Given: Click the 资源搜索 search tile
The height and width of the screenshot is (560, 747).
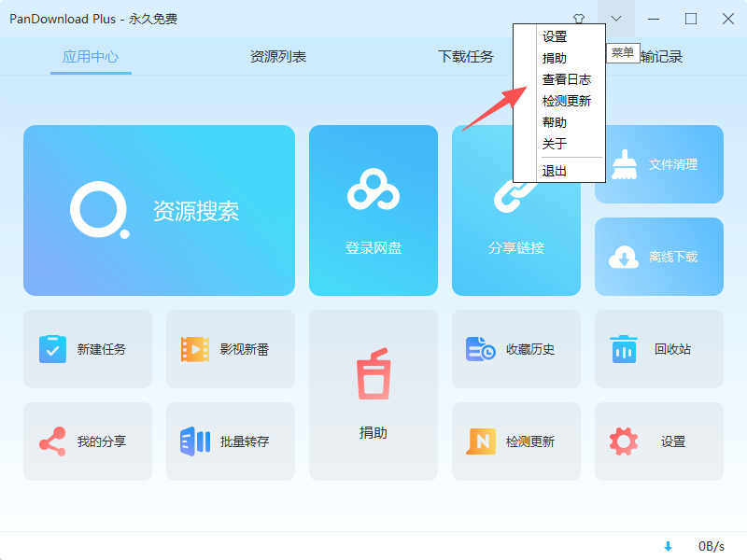Looking at the screenshot, I should (159, 210).
